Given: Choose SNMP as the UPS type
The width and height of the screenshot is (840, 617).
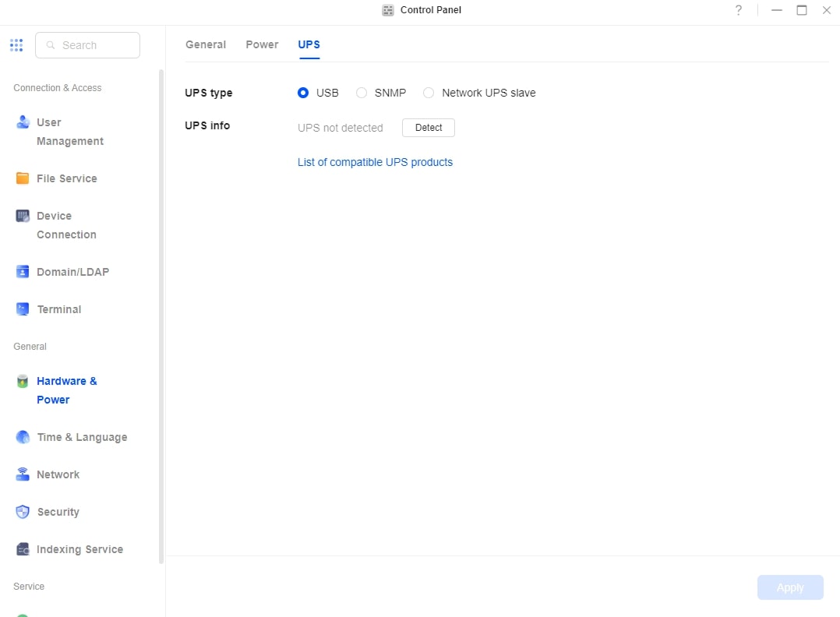Looking at the screenshot, I should pos(362,93).
